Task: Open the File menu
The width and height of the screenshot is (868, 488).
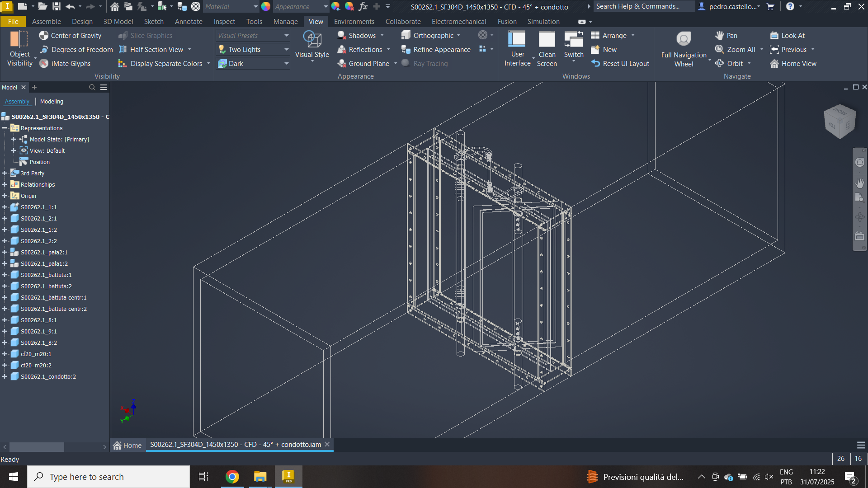Action: (x=13, y=21)
